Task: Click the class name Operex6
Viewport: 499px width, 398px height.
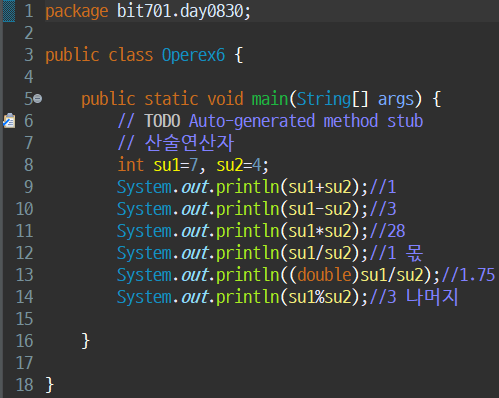Action: 193,55
